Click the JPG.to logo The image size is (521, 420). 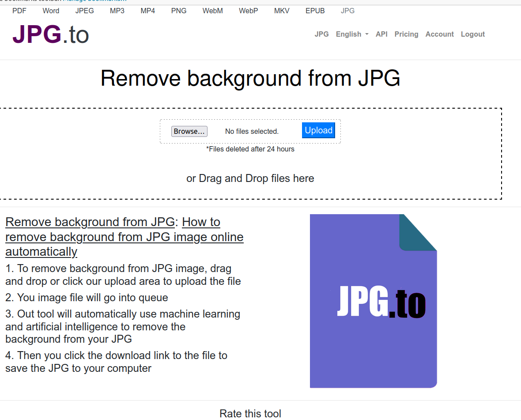point(50,34)
